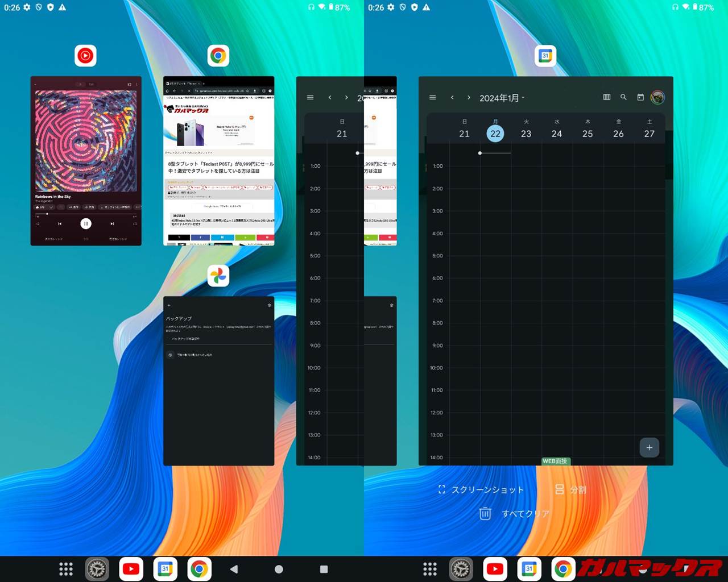Screen dimensions: 728x582
Task: Jump to today using the calendar header icon
Action: pos(640,97)
